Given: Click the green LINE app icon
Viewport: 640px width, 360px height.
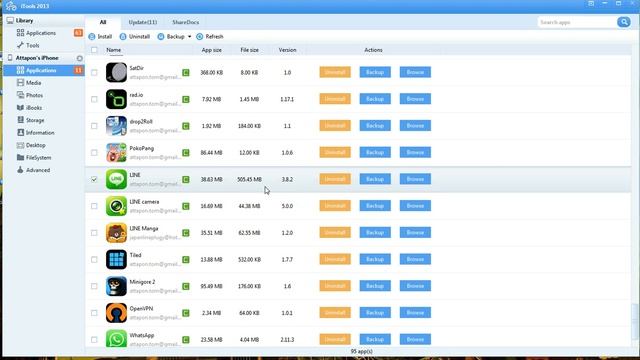Looking at the screenshot, I should (116, 179).
